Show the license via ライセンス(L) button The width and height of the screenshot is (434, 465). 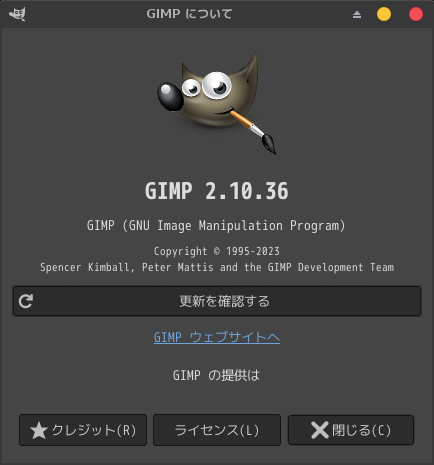(217, 430)
